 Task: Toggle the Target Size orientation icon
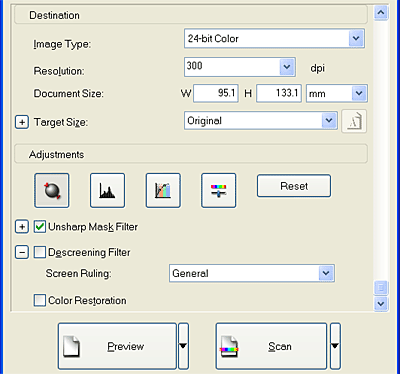(x=354, y=121)
